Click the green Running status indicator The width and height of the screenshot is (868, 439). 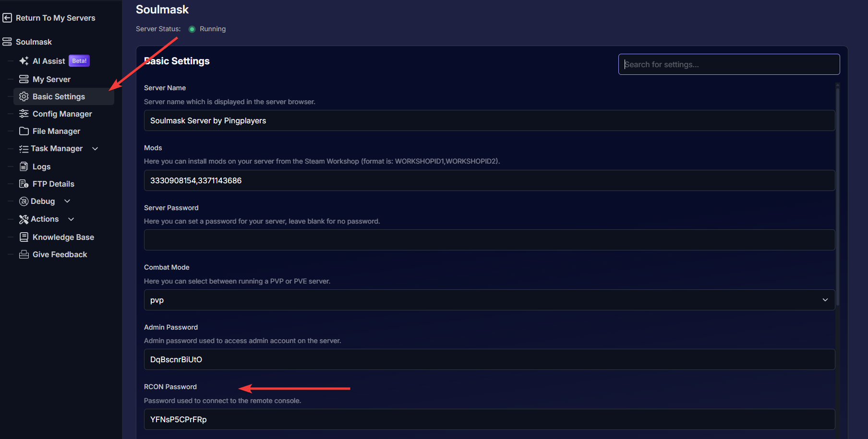coord(192,29)
